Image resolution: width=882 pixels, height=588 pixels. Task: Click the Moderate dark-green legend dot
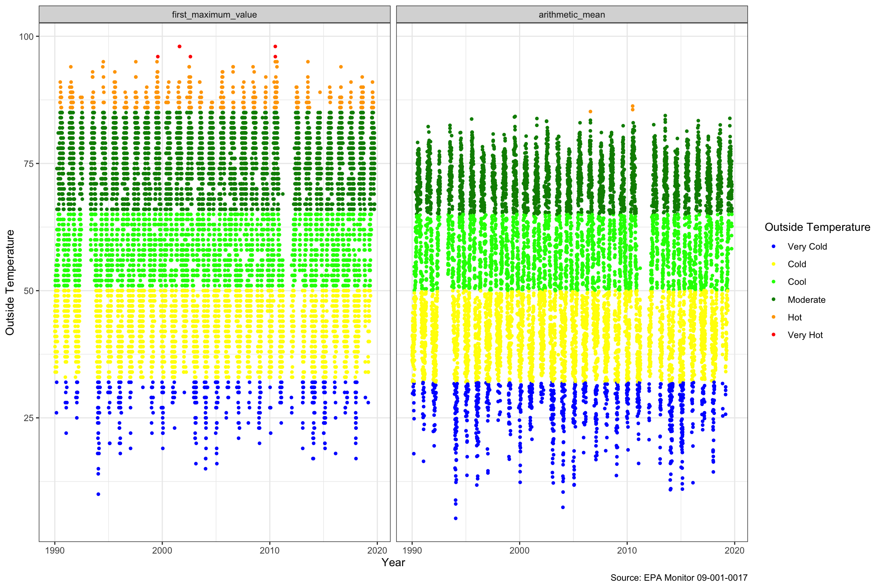[774, 299]
